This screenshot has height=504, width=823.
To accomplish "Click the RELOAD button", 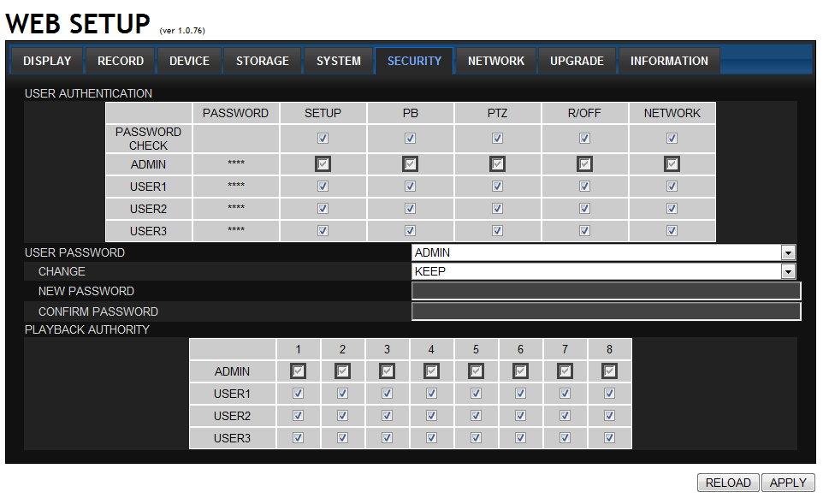I will [728, 483].
